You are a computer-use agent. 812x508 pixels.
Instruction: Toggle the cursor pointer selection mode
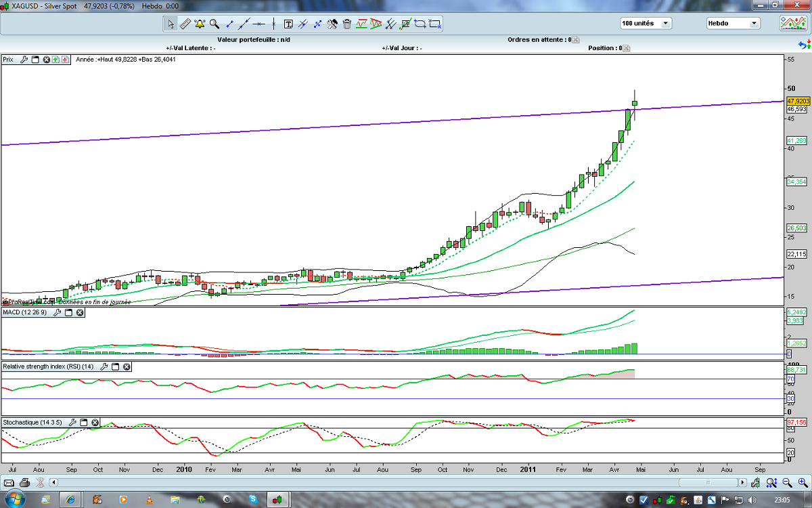[171, 24]
